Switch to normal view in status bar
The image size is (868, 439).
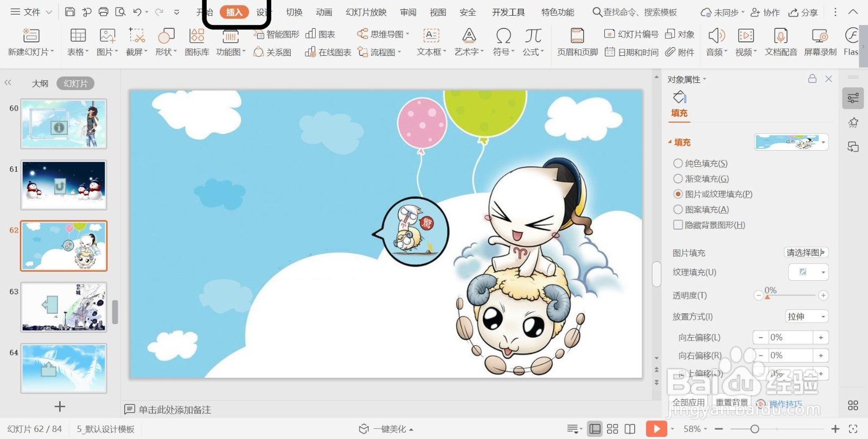[595, 429]
